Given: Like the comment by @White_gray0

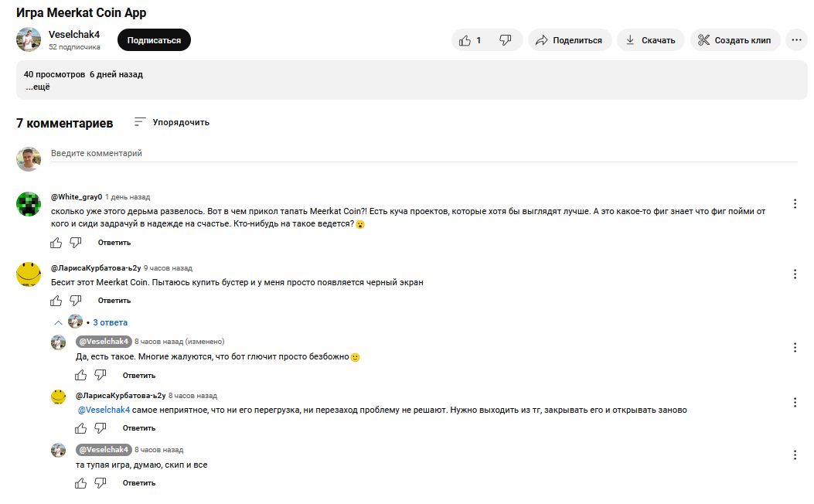Looking at the screenshot, I should click(x=56, y=242).
